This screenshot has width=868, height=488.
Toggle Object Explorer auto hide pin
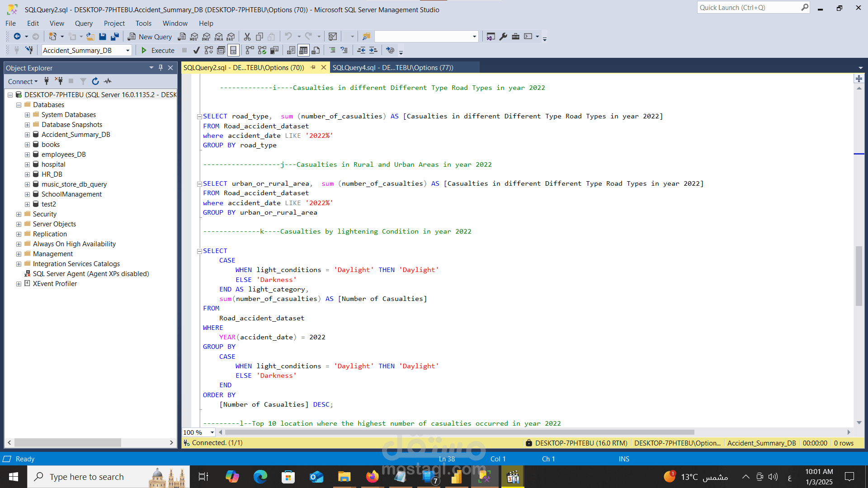[x=160, y=68]
